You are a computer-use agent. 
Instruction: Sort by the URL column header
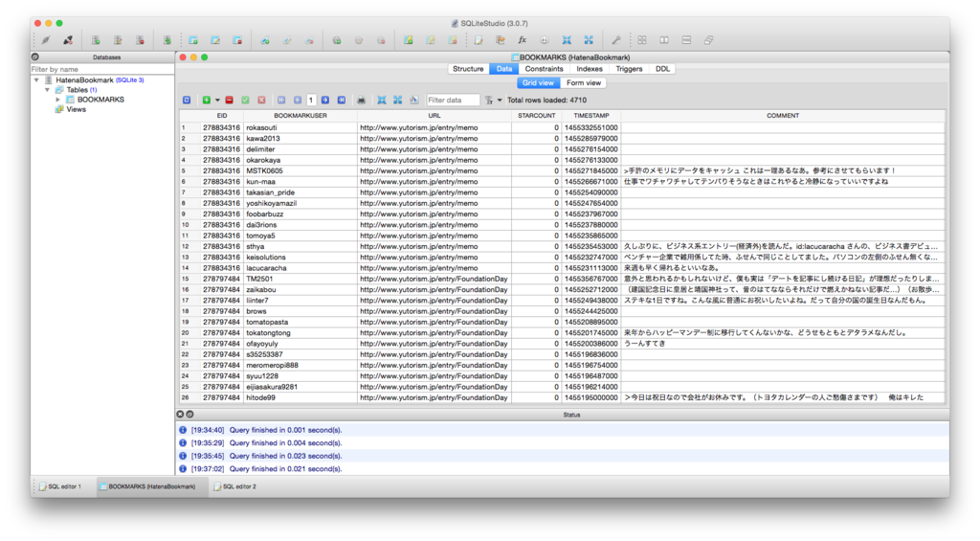[x=434, y=116]
